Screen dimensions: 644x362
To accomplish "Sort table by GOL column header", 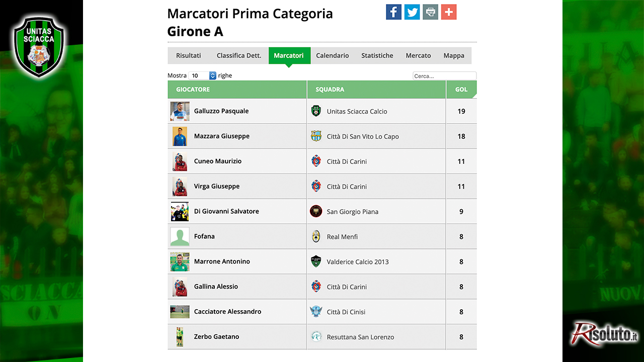I will (x=461, y=89).
